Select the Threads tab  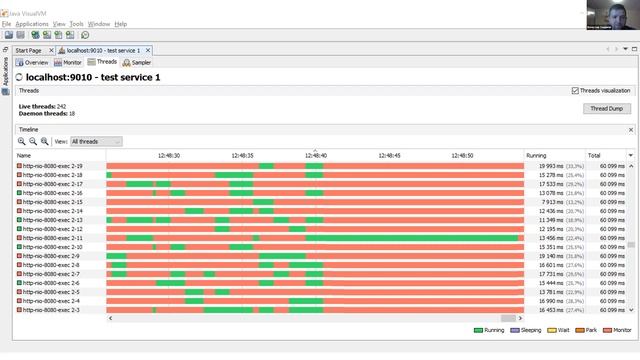[x=102, y=62]
